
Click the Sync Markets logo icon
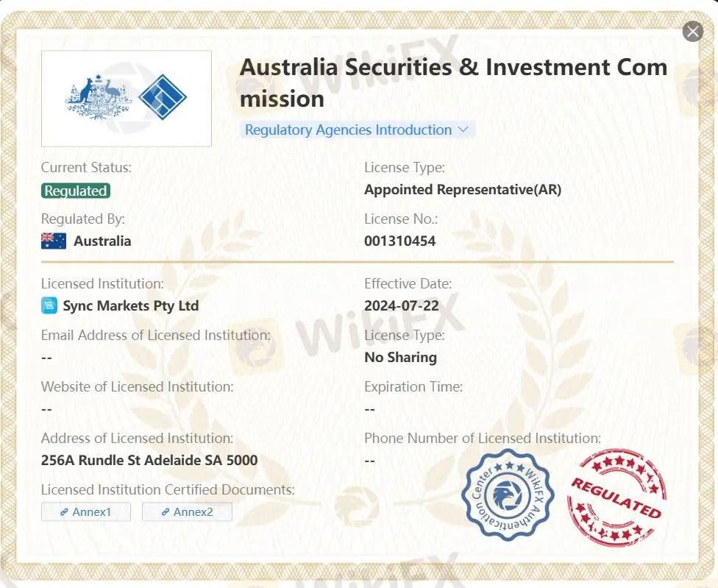point(49,305)
